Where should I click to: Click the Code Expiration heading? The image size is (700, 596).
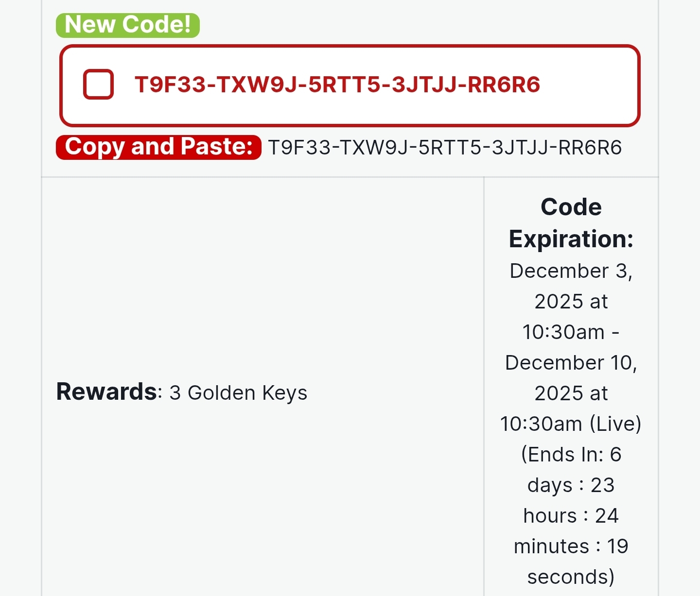(x=571, y=223)
